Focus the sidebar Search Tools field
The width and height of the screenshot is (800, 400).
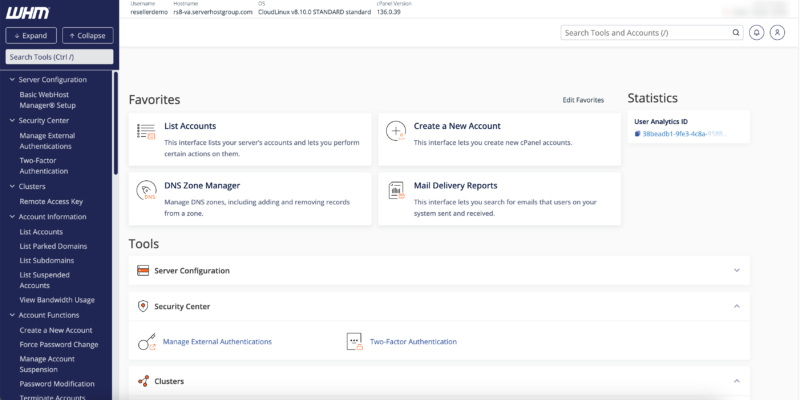(x=59, y=57)
